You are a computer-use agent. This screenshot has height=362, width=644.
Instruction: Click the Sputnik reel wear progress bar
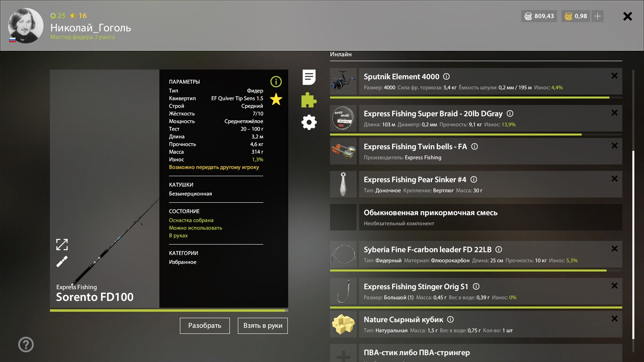tap(476, 97)
